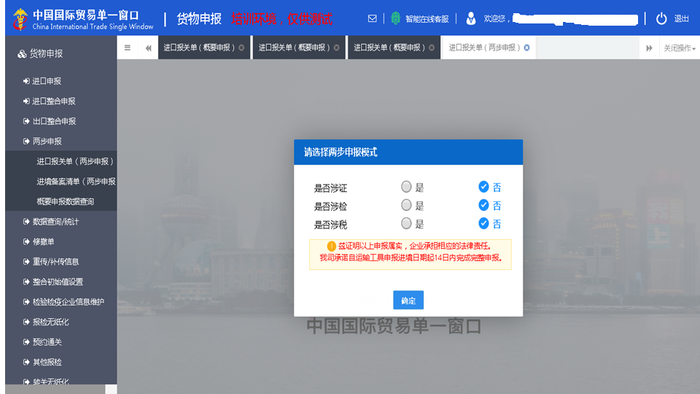Click the user profile avatar icon
The height and width of the screenshot is (394, 700).
pos(471,18)
